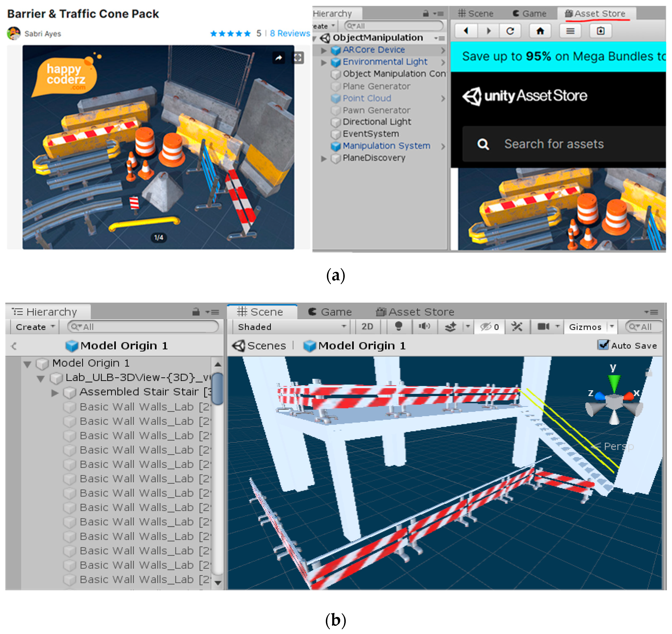Click the blue Z axis cone on gizmo
This screenshot has width=672, height=634.
(x=600, y=396)
